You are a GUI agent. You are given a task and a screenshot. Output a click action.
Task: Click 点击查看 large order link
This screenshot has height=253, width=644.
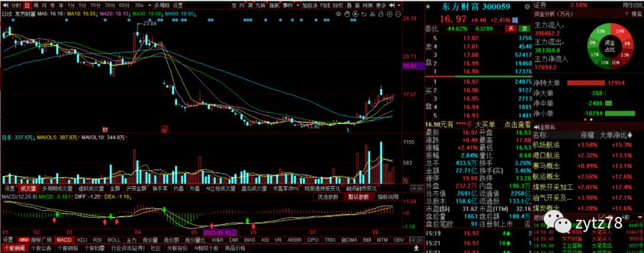(517, 124)
